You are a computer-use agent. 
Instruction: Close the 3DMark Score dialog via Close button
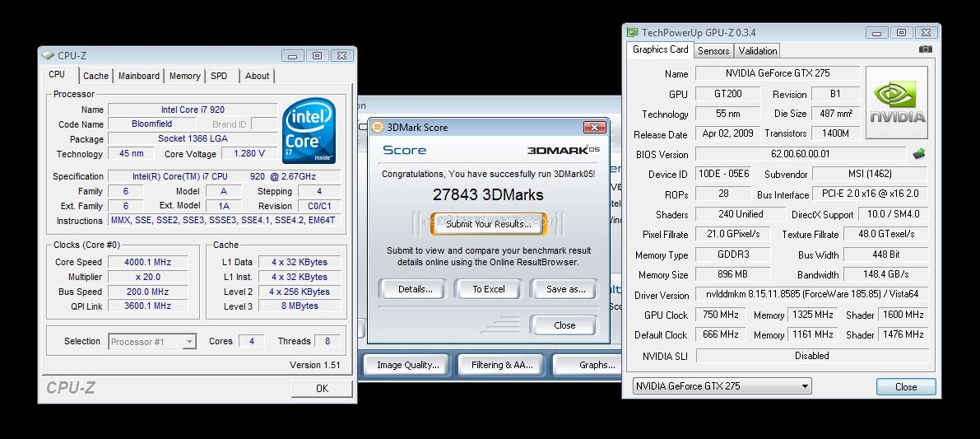(x=564, y=325)
